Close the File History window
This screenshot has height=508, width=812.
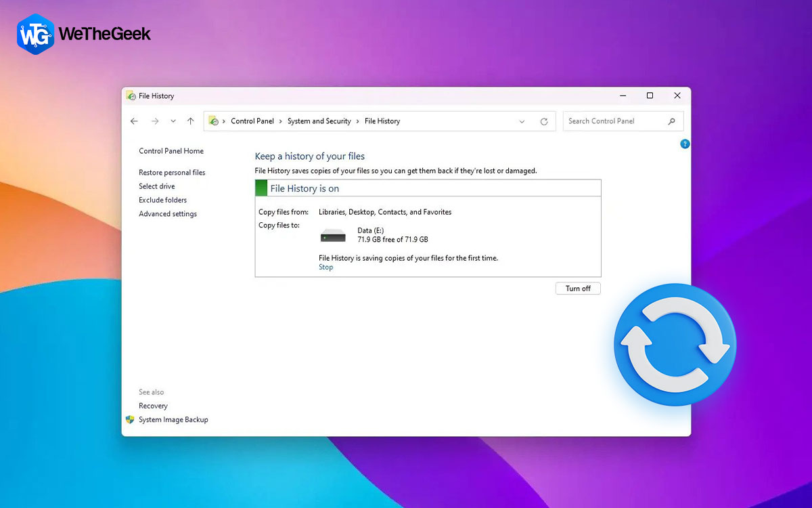pos(677,96)
